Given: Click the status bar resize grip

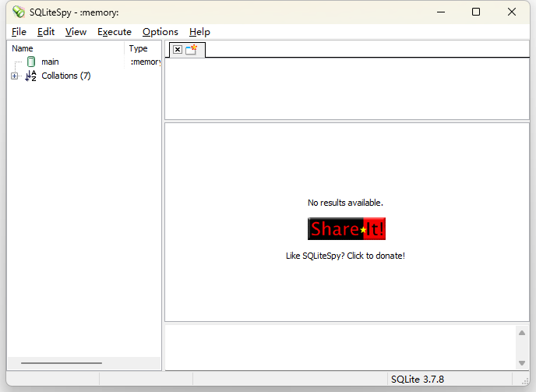Looking at the screenshot, I should tap(525, 381).
